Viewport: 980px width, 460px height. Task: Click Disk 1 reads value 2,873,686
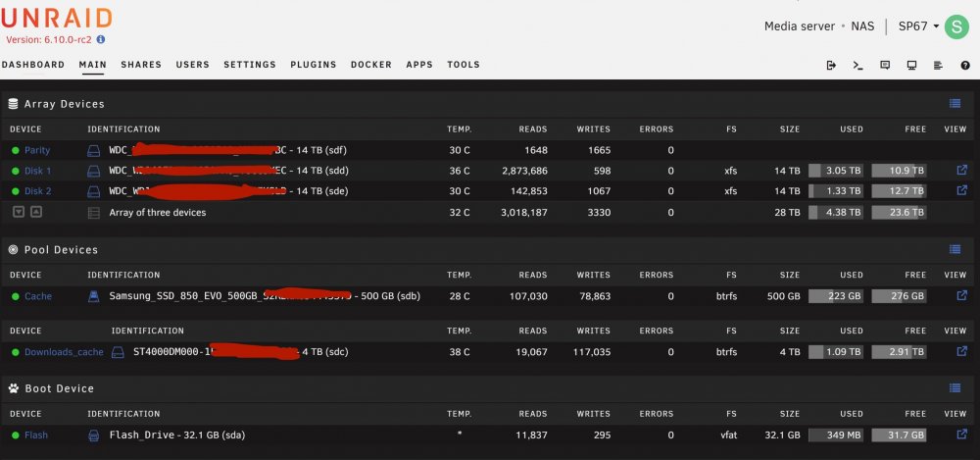click(524, 171)
